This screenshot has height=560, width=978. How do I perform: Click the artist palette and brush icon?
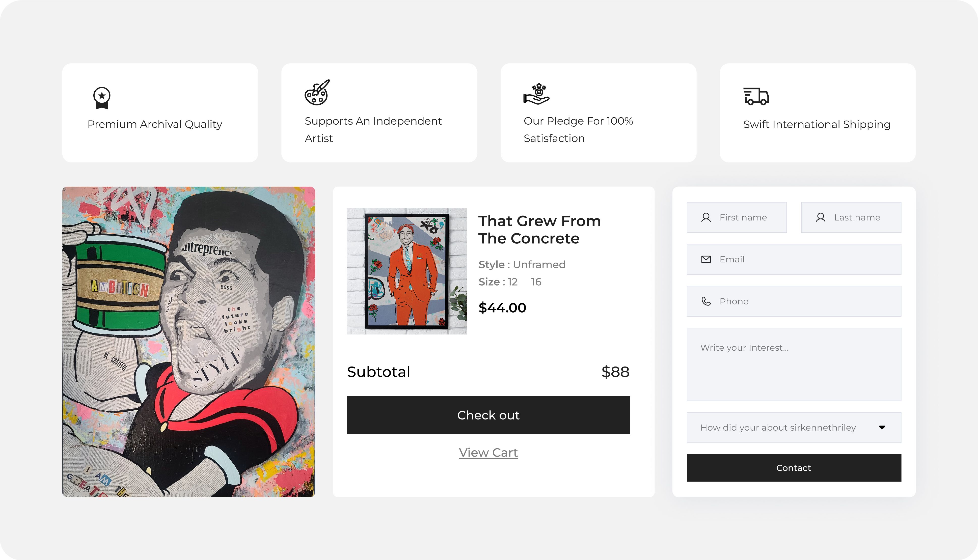pos(317,92)
